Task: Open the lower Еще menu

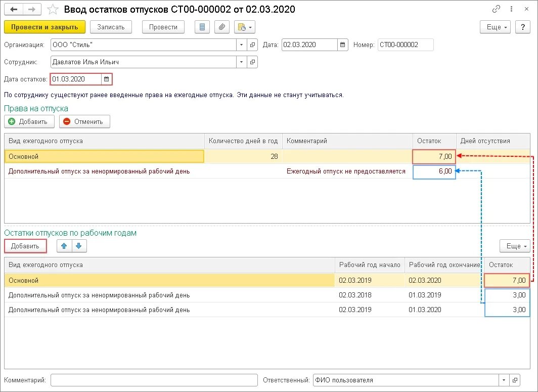Action: (x=515, y=246)
